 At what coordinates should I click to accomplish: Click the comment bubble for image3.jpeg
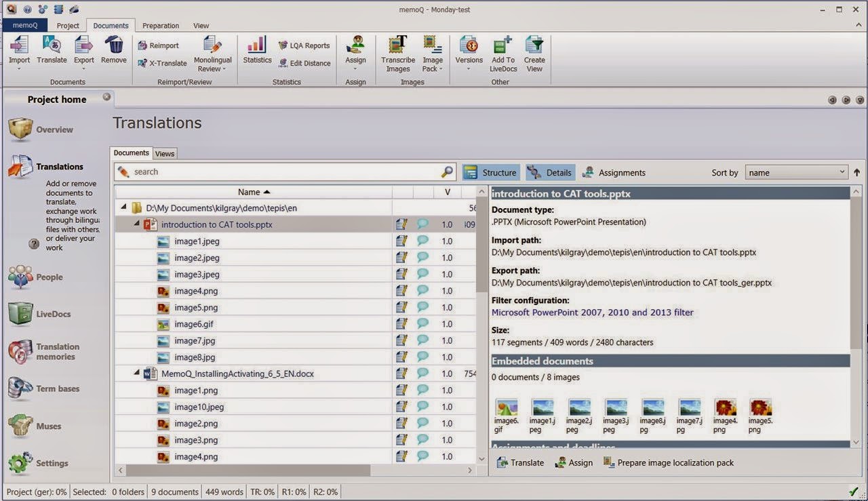[422, 274]
